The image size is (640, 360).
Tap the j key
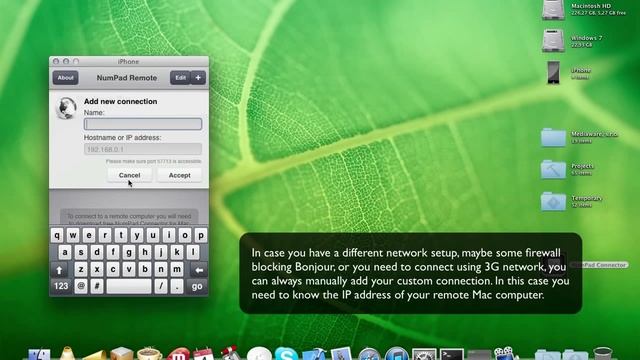pyautogui.click(x=161, y=253)
